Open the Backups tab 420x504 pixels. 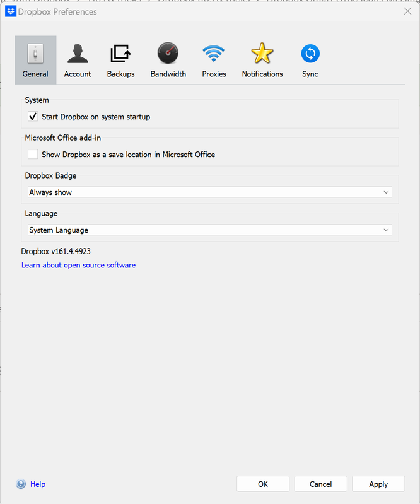tap(121, 60)
